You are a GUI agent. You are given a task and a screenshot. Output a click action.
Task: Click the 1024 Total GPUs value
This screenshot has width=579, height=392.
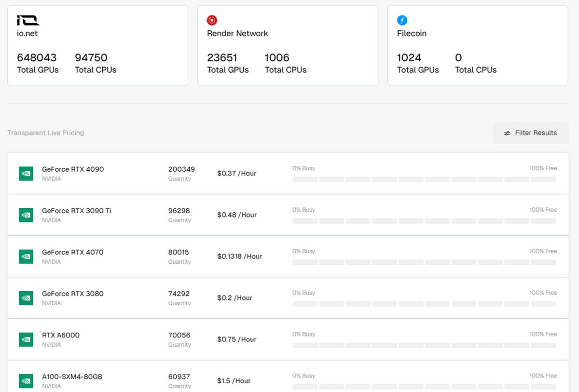click(409, 58)
